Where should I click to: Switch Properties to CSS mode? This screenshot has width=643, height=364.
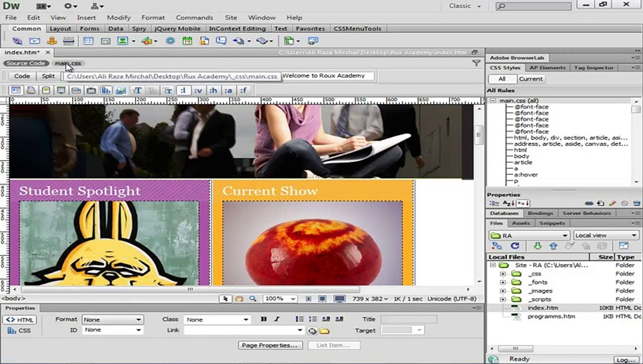20,330
